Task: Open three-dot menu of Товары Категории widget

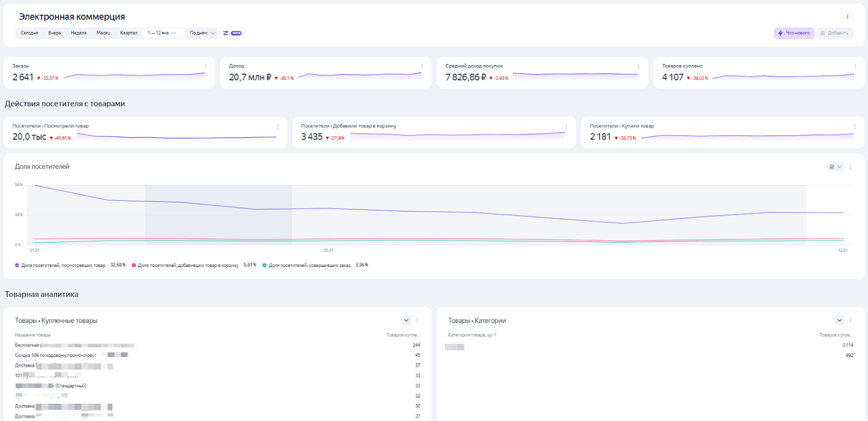Action: point(850,321)
